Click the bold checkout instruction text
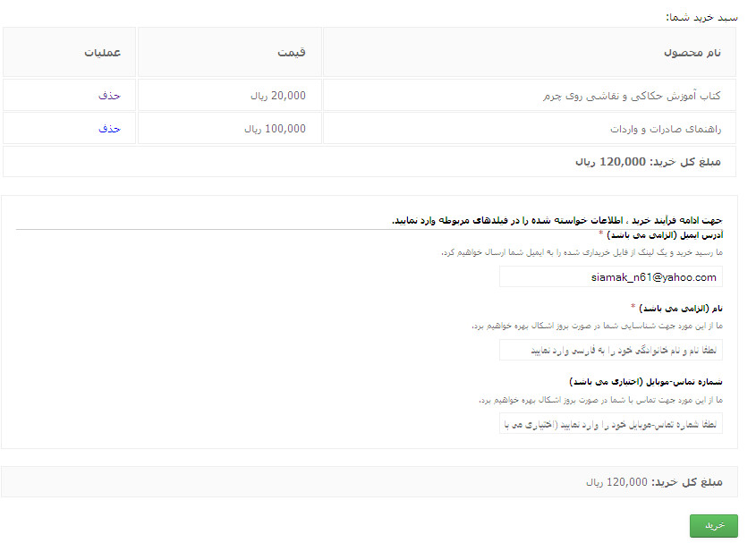The width and height of the screenshot is (756, 543). pyautogui.click(x=556, y=220)
